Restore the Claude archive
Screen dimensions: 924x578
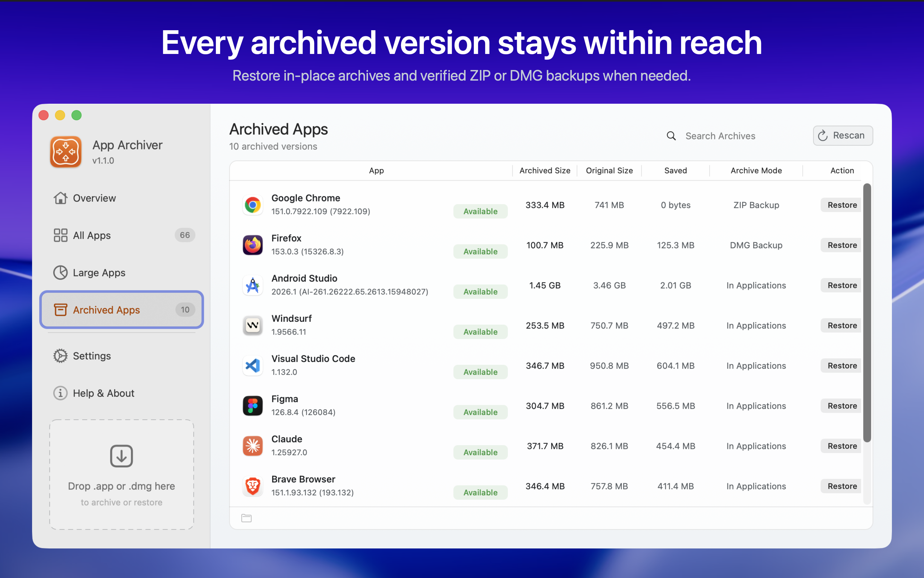tap(842, 446)
